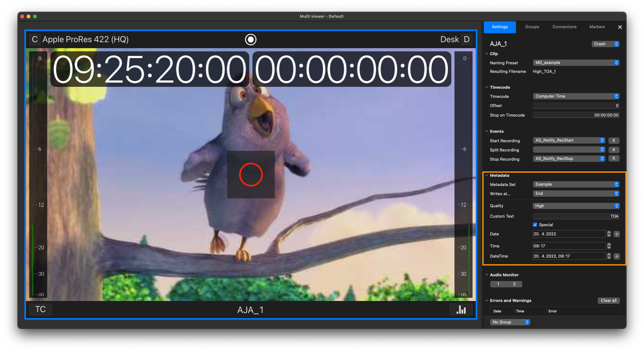
Task: Click the D destination badge icon
Action: click(x=467, y=39)
